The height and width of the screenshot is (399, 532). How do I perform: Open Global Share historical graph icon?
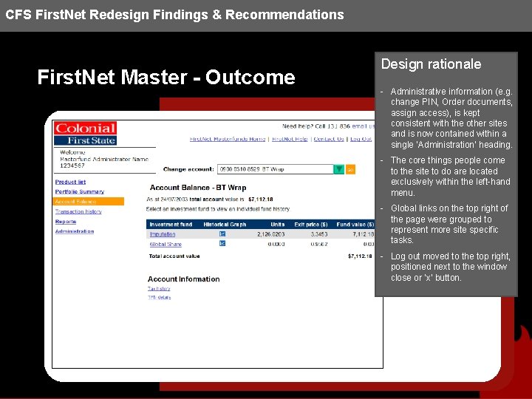pos(222,244)
